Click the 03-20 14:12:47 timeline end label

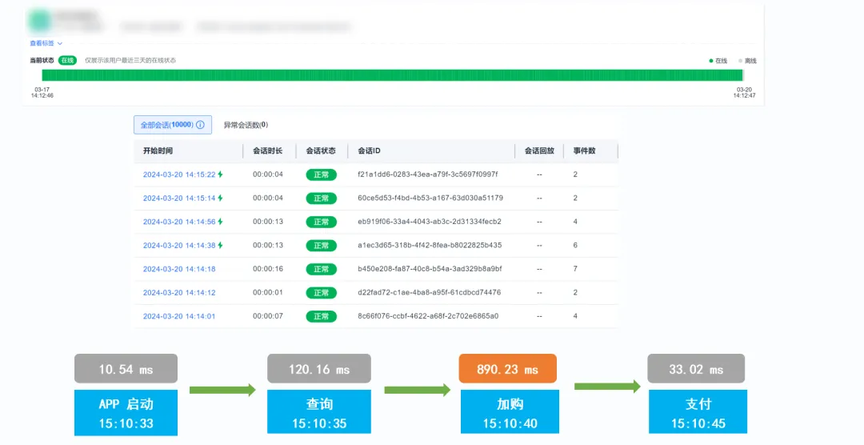click(x=744, y=93)
